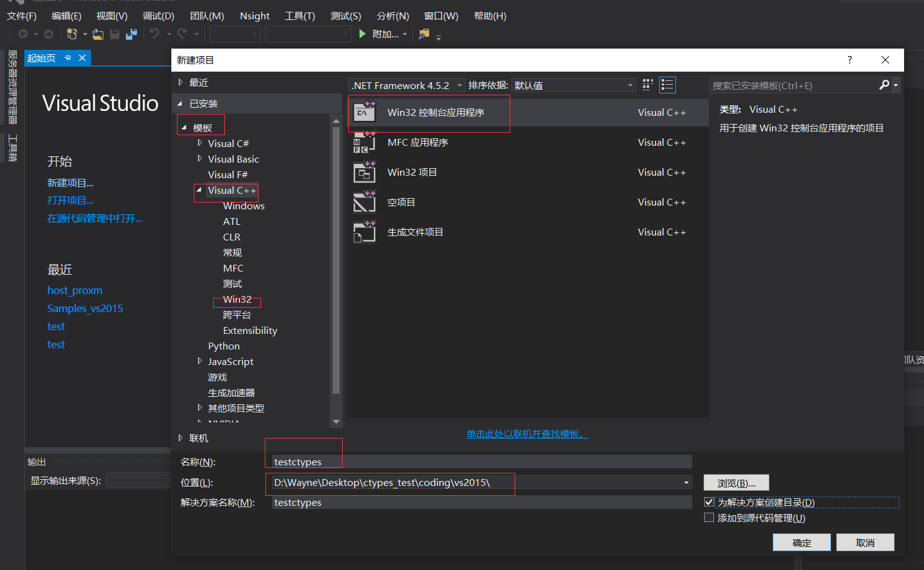The width and height of the screenshot is (924, 570).
Task: Select the Win32 console application template icon
Action: point(364,112)
